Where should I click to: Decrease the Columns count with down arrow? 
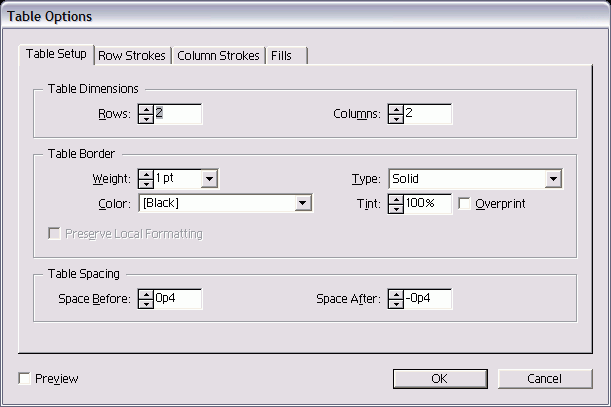pos(396,119)
